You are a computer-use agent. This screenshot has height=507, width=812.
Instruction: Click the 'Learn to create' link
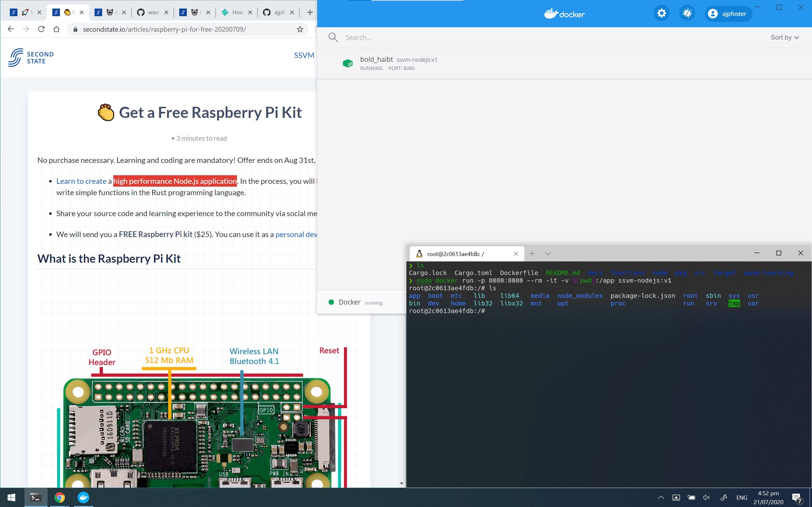click(x=81, y=181)
